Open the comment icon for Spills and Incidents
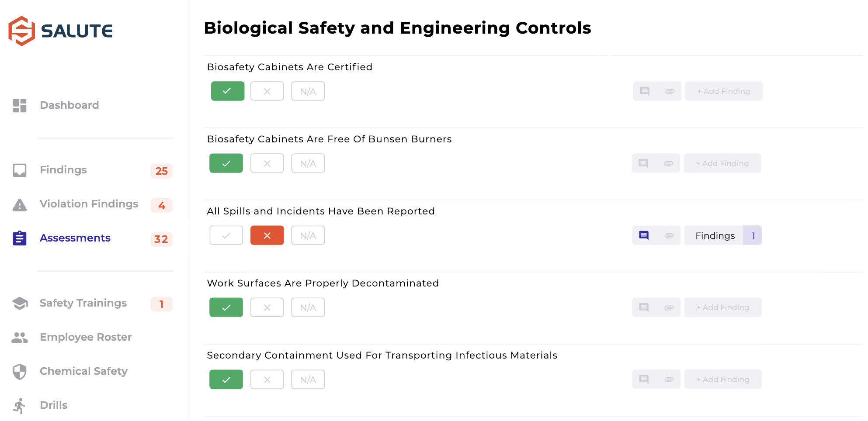This screenshot has width=868, height=421. pyautogui.click(x=644, y=235)
